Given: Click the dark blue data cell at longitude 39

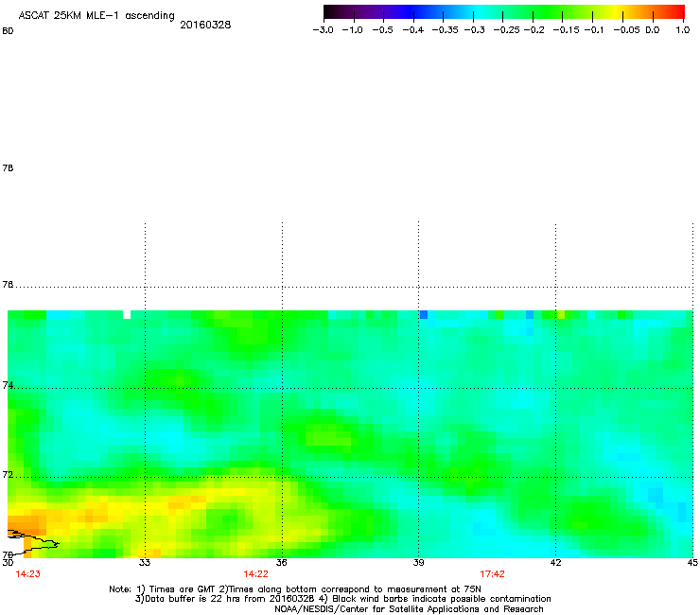Looking at the screenshot, I should click(x=424, y=314).
